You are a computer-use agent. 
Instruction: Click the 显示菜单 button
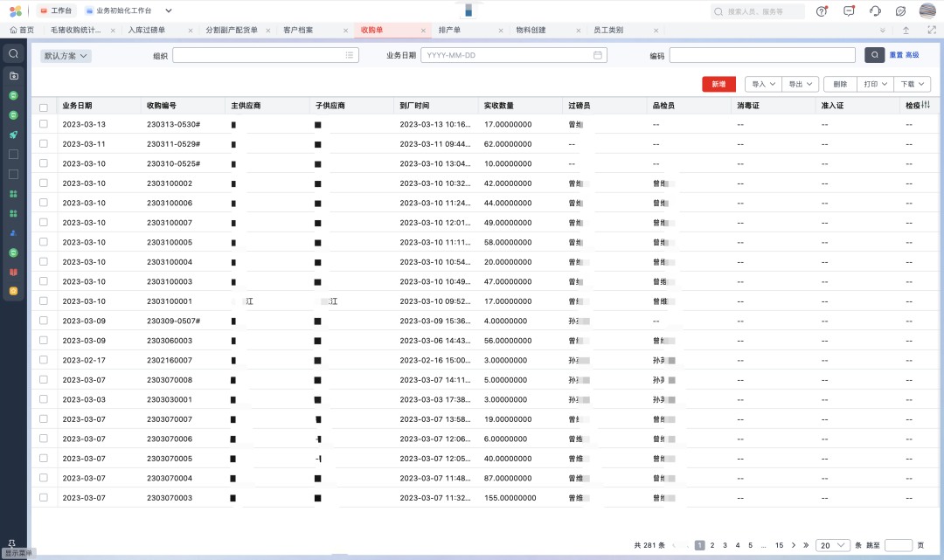18,553
